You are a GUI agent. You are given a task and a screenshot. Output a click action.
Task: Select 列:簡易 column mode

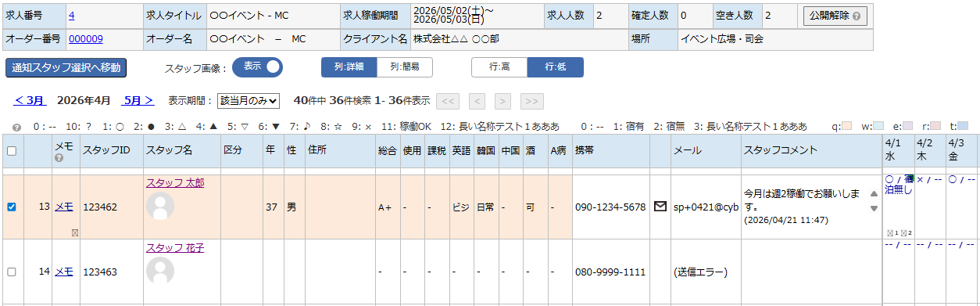coord(405,67)
